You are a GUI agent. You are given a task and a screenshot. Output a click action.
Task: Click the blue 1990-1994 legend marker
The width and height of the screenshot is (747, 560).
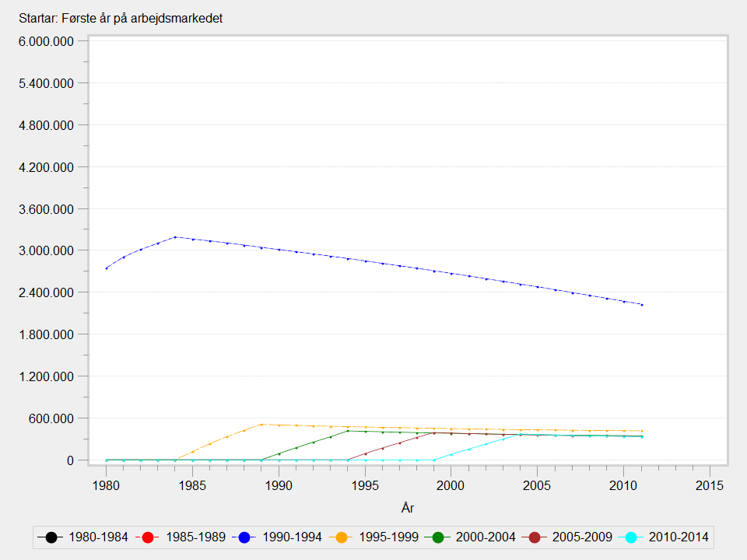(245, 537)
